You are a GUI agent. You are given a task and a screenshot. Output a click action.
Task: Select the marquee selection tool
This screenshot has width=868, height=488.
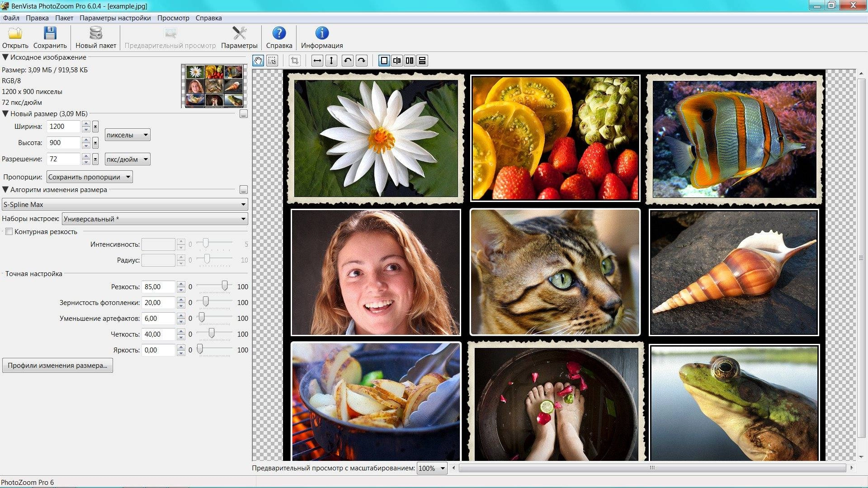click(272, 61)
